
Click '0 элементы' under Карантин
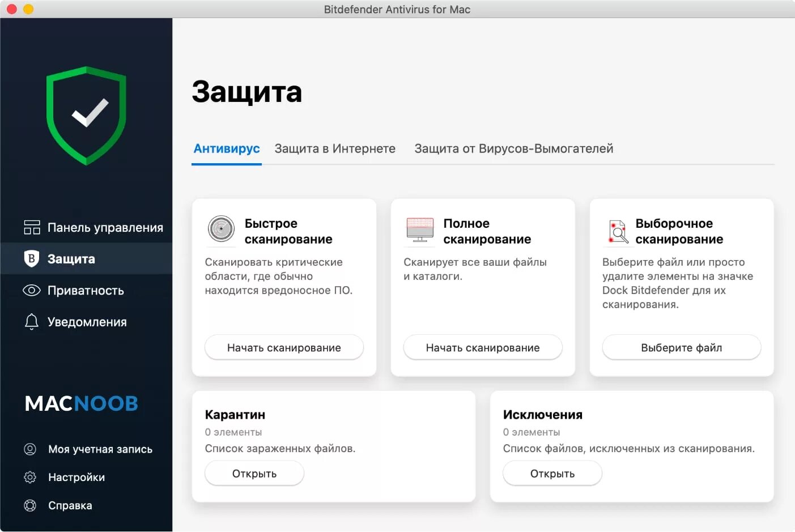click(233, 432)
